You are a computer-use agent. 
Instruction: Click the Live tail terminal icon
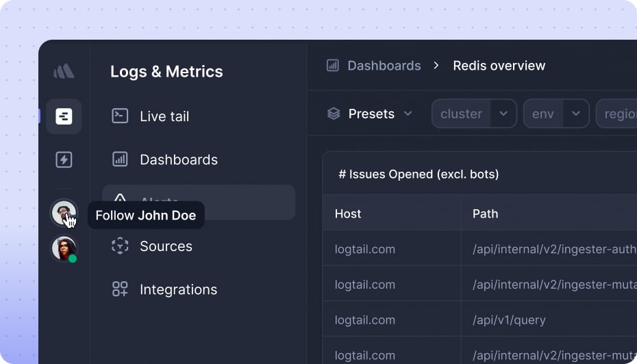point(120,116)
